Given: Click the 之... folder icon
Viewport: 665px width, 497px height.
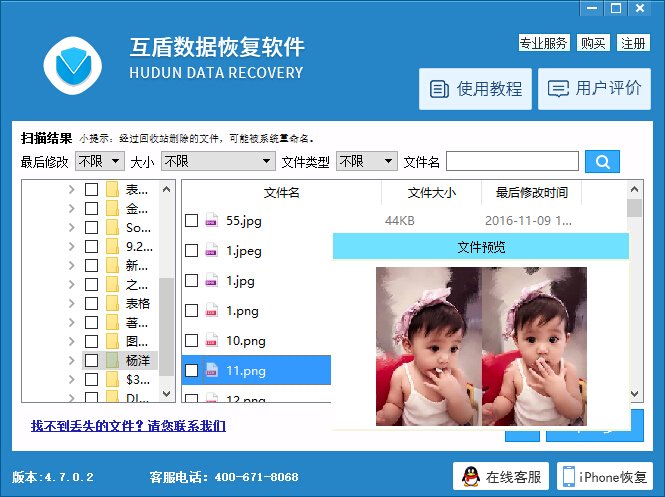Looking at the screenshot, I should coord(112,285).
